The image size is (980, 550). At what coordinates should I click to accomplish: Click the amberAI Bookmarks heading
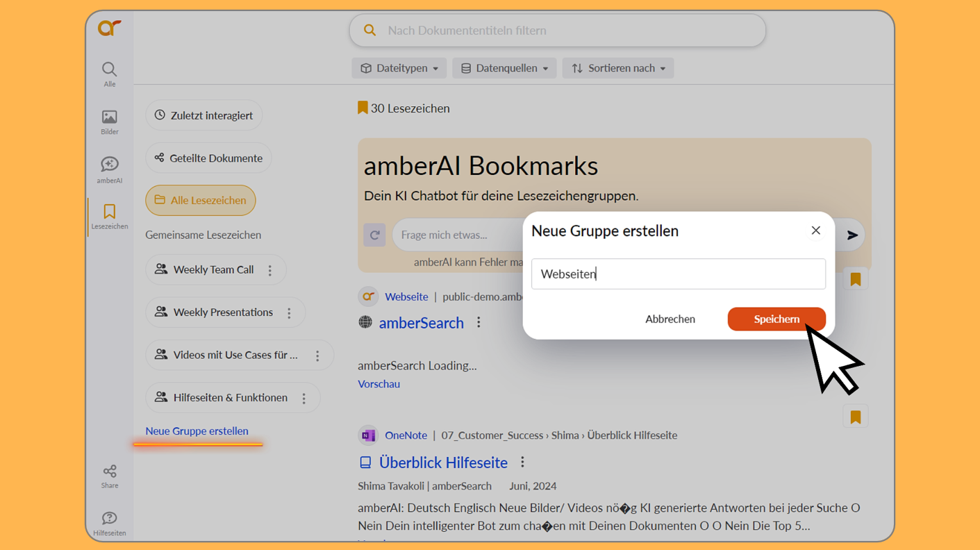click(x=481, y=166)
